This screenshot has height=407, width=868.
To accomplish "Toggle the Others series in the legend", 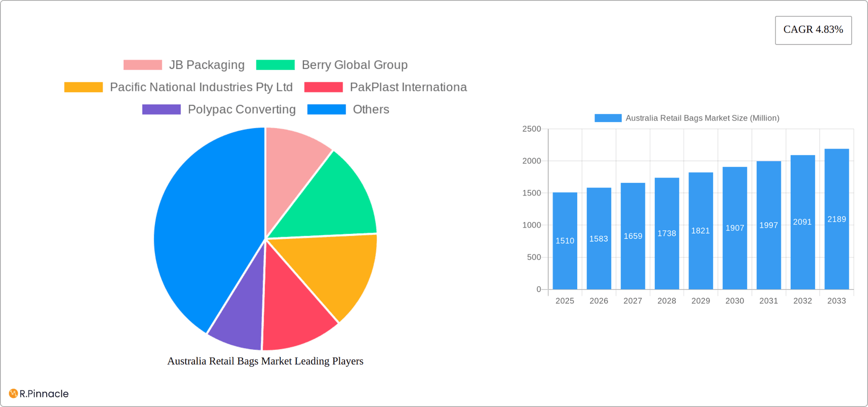I will click(x=370, y=109).
